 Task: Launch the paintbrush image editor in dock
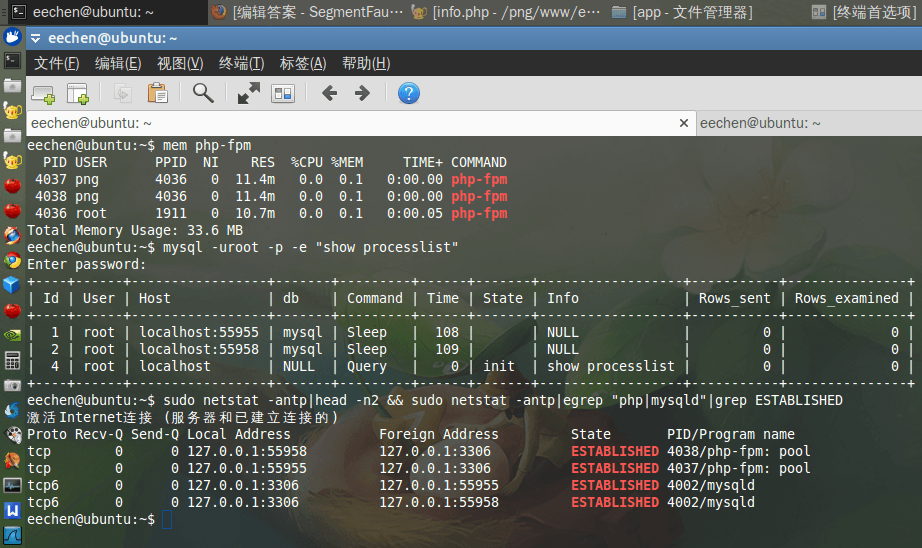pos(12,460)
